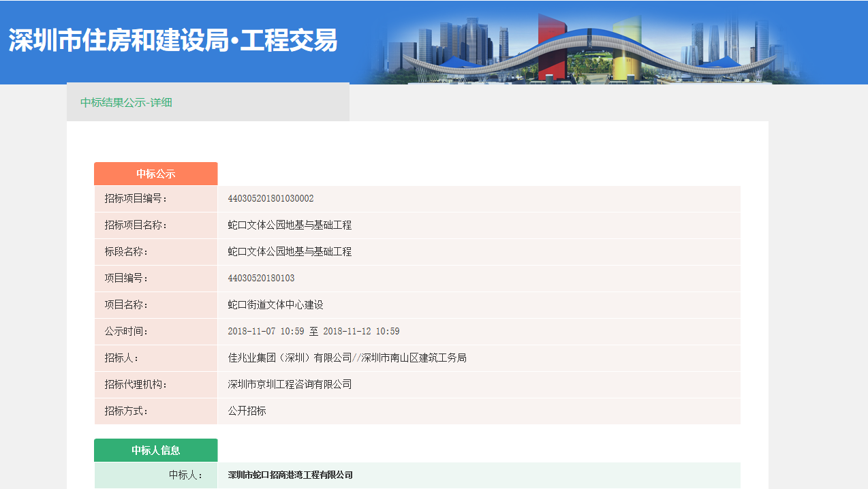Image resolution: width=868 pixels, height=489 pixels.
Task: Select the 公开招标 value cell
Action: (x=249, y=411)
